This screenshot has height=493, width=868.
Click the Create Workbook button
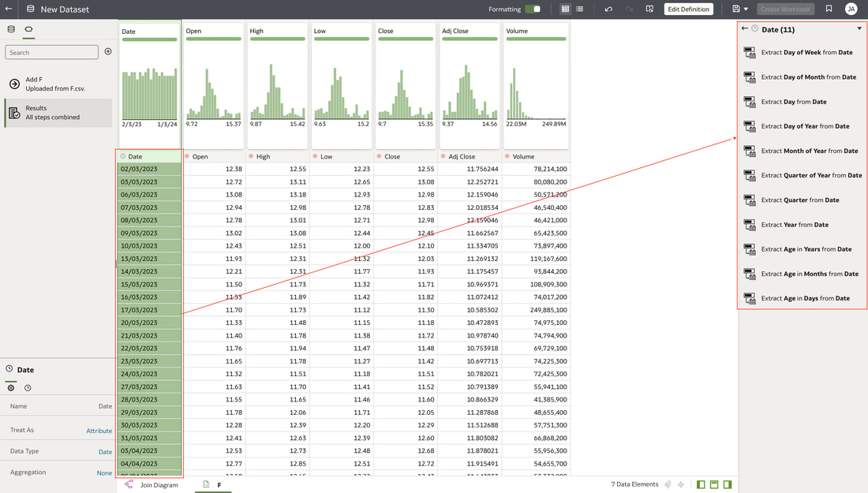point(785,9)
